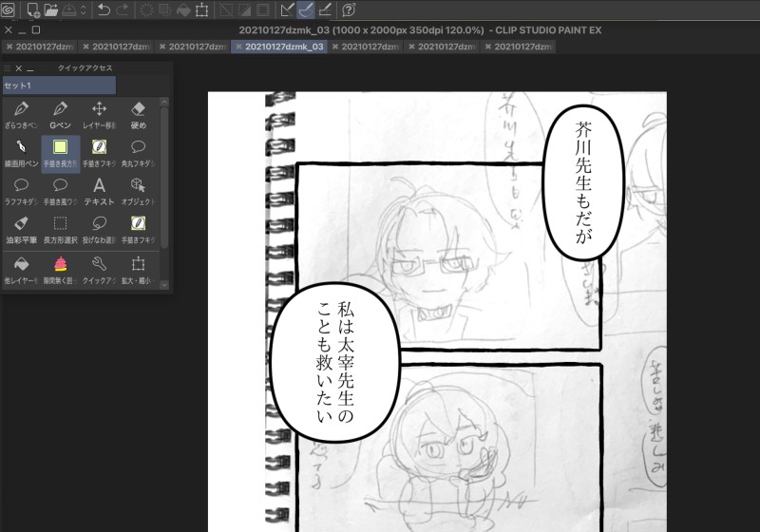Maximize the CLIP STUDIO PAINT window

(36, 30)
